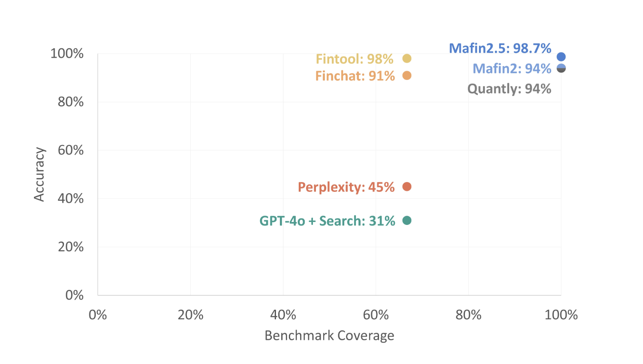Click the yellow Fintool data point

coord(407,58)
